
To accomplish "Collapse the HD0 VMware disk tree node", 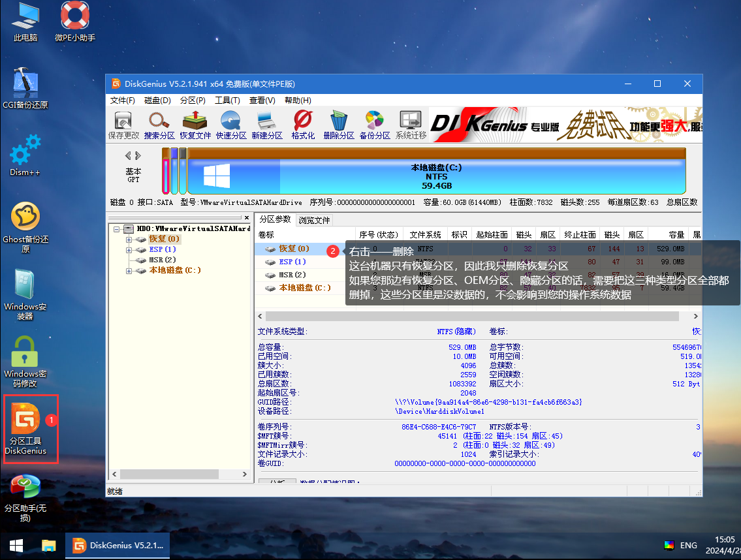I will coord(117,229).
